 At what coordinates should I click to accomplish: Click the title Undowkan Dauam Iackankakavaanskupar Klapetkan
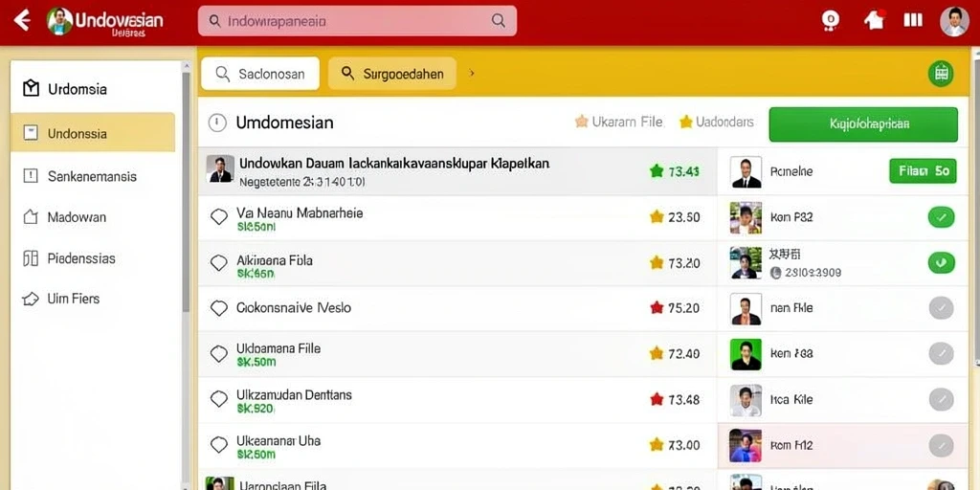coord(394,164)
